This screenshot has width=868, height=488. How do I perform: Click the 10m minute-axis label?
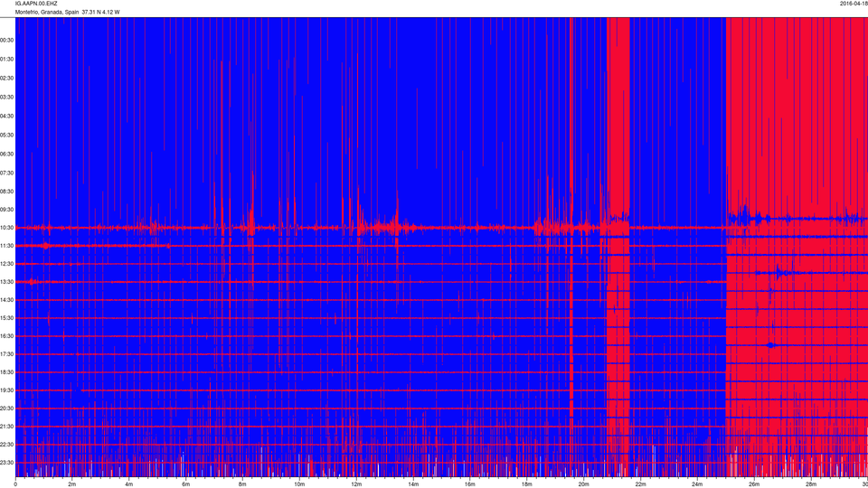coord(299,484)
